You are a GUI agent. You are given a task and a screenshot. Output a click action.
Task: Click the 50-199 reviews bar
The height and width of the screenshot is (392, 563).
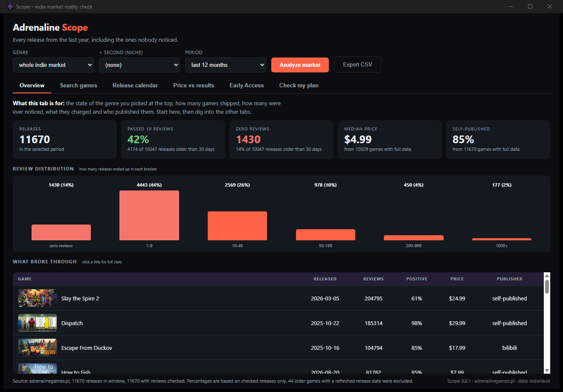325,235
